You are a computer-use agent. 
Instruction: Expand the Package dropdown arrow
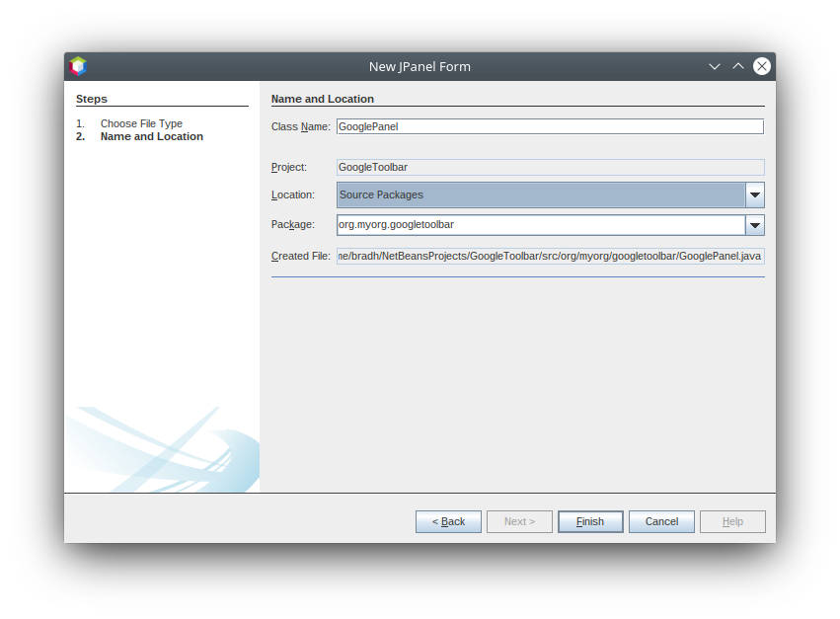coord(755,225)
